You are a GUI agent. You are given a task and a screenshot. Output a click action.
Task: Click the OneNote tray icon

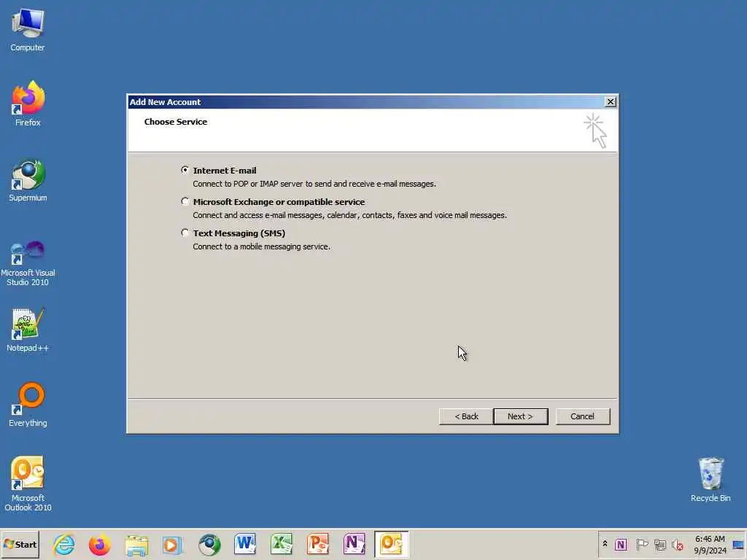click(x=621, y=544)
